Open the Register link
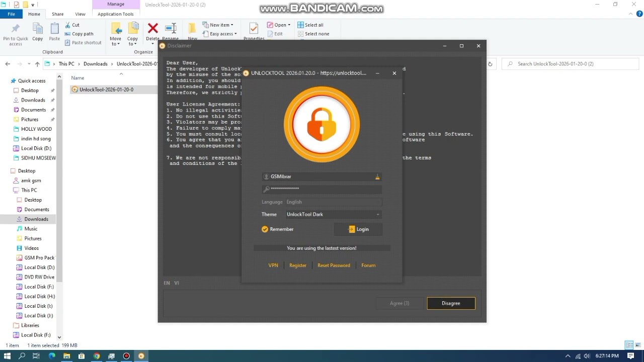Image resolution: width=644 pixels, height=362 pixels. pos(298,265)
